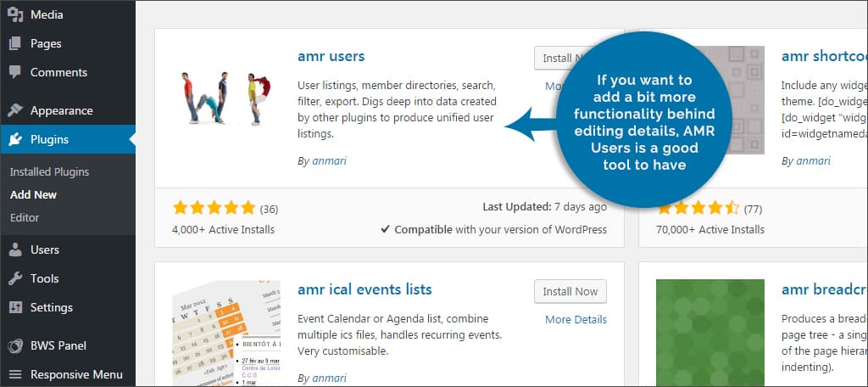Open the plugin Editor submenu item
This screenshot has width=868, height=387.
(25, 218)
